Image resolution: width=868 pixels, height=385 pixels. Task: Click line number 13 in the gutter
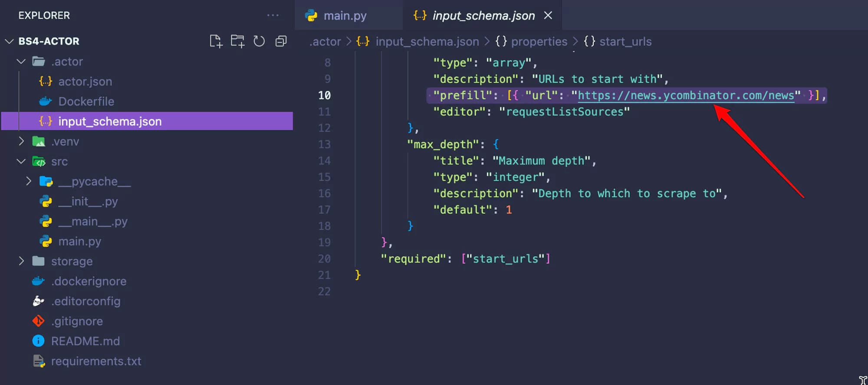[324, 144]
